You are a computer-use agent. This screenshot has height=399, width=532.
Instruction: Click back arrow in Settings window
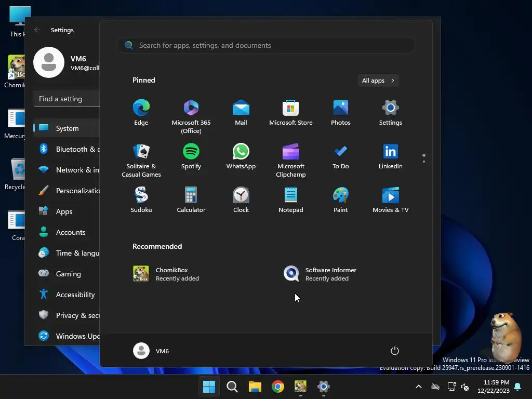pyautogui.click(x=37, y=30)
